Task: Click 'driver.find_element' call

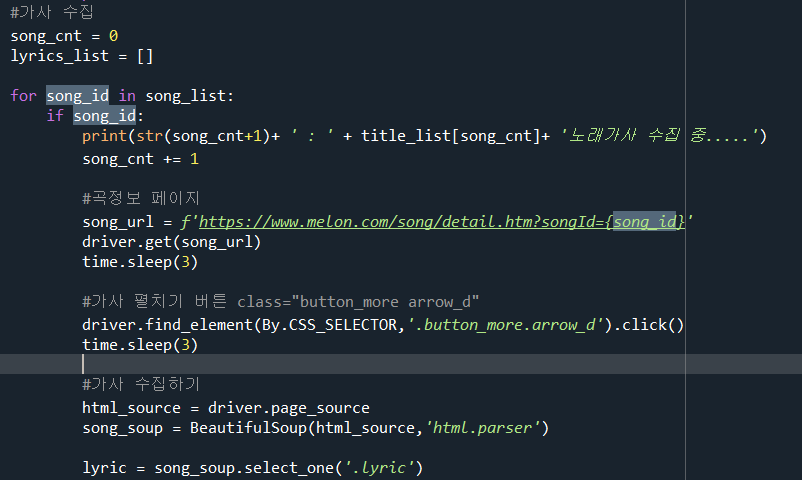Action: coord(168,324)
